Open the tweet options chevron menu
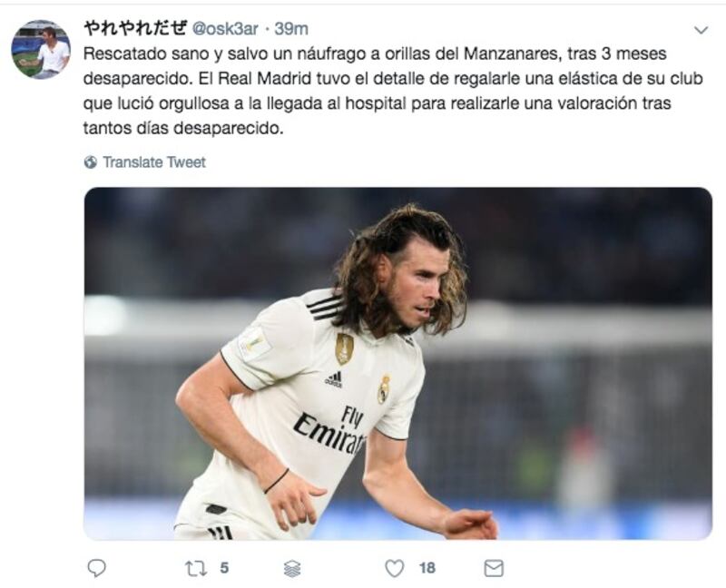The width and height of the screenshot is (726, 588). tap(701, 31)
